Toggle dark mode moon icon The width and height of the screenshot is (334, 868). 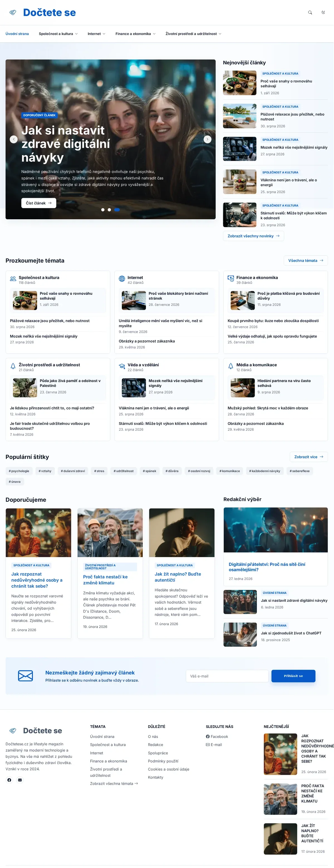[323, 13]
